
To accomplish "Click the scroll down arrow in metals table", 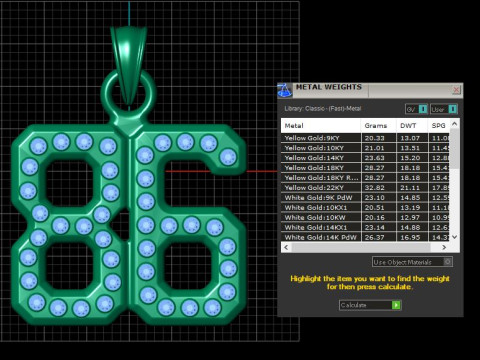I will (x=454, y=237).
